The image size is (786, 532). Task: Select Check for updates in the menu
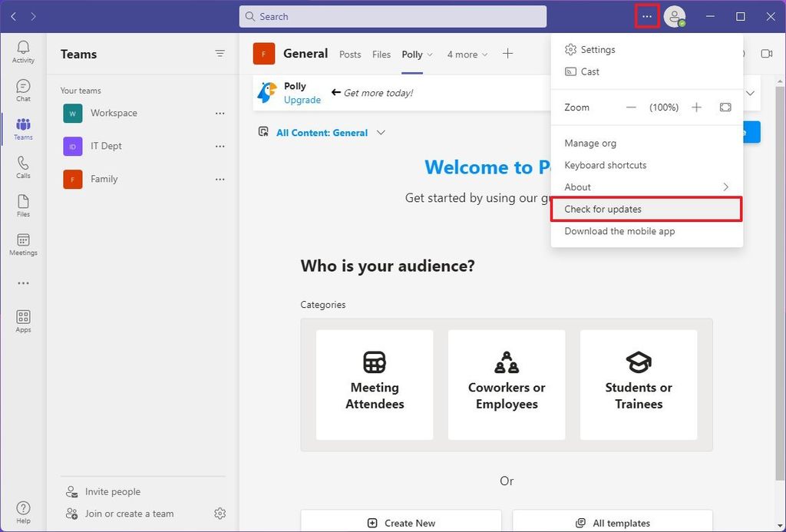(602, 209)
